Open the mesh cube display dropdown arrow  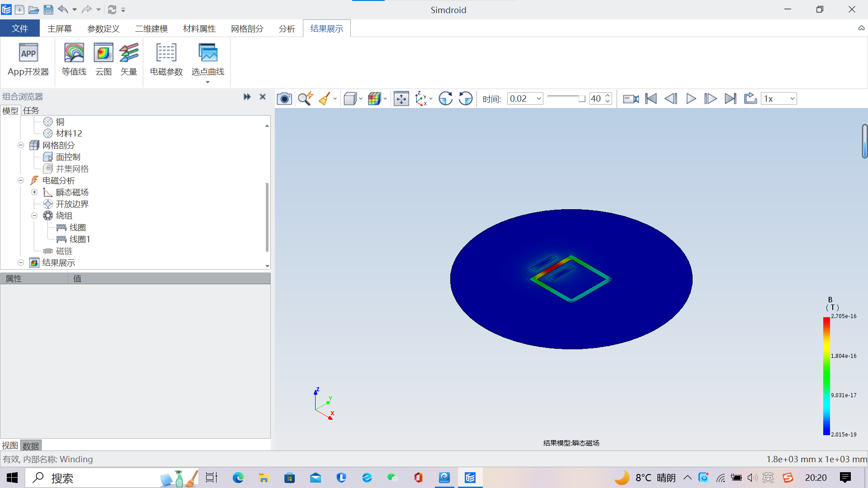pyautogui.click(x=385, y=99)
